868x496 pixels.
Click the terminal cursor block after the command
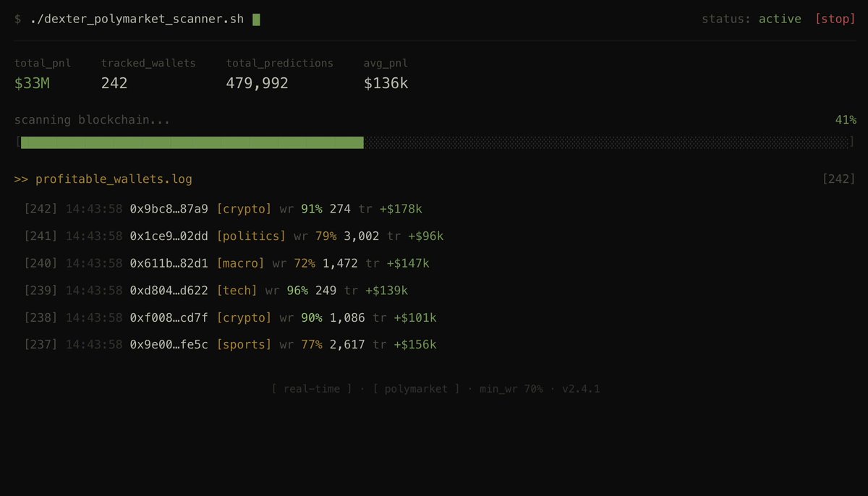pos(256,20)
